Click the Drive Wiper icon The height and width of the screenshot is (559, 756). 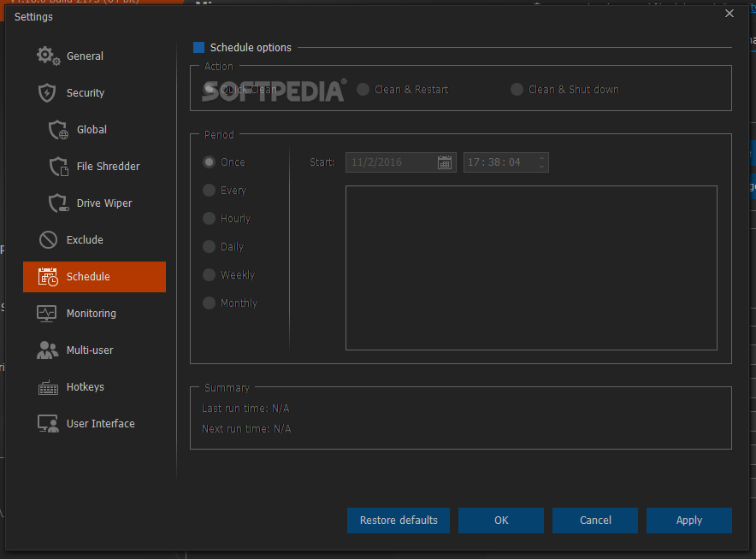(x=59, y=203)
